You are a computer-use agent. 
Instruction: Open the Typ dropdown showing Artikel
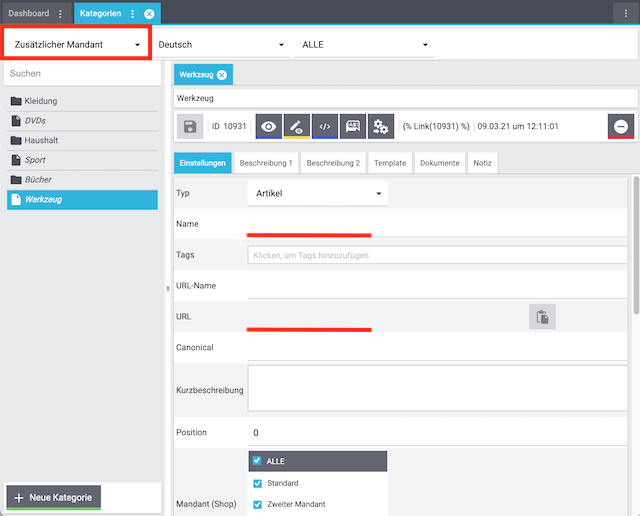(317, 193)
